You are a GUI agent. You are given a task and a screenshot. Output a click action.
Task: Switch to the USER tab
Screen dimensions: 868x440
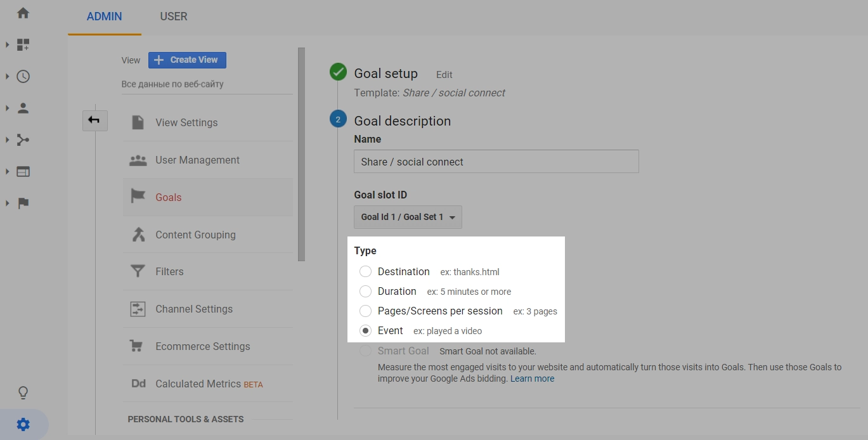(x=173, y=16)
